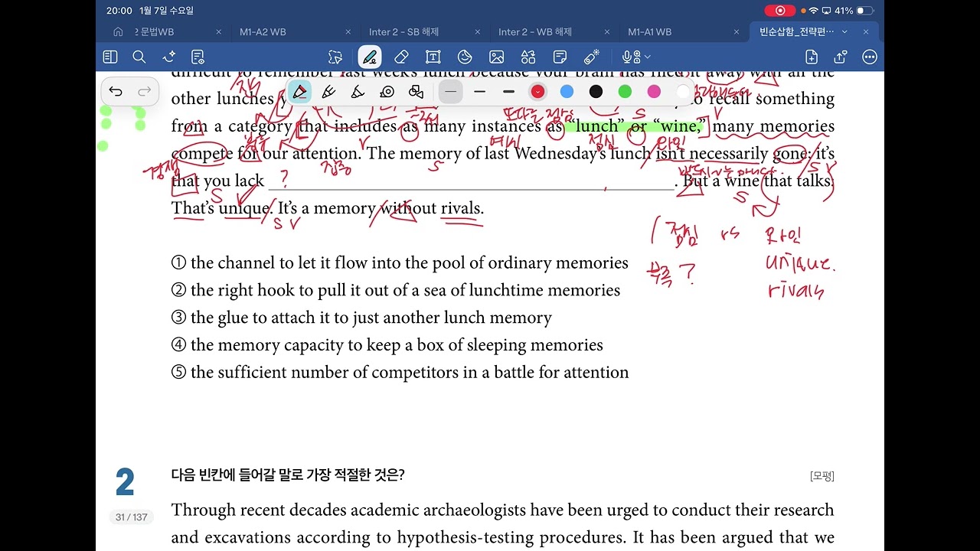Open the stickers tool

click(x=465, y=57)
